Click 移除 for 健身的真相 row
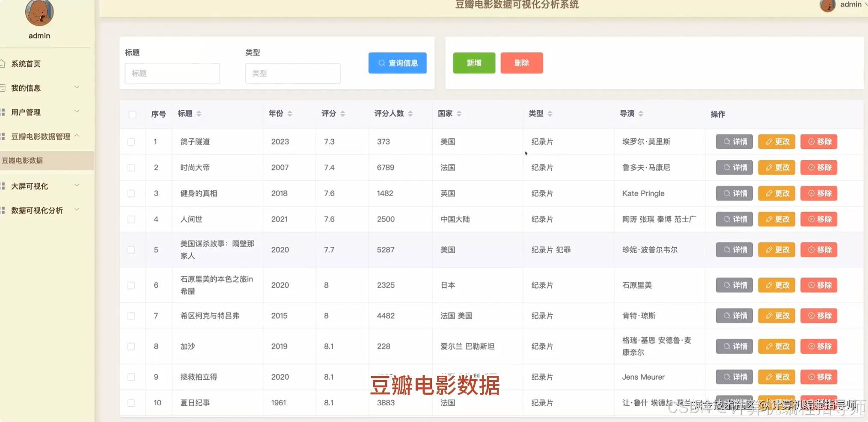The width and height of the screenshot is (868, 422). 819,193
